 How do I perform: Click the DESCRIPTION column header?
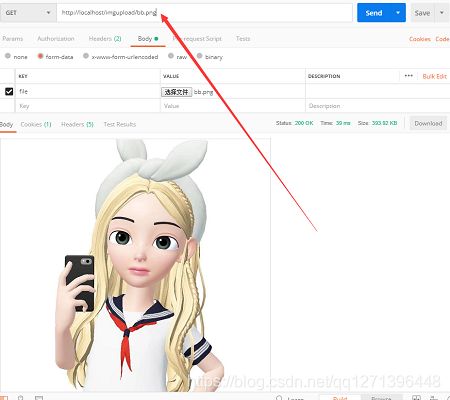coord(324,76)
